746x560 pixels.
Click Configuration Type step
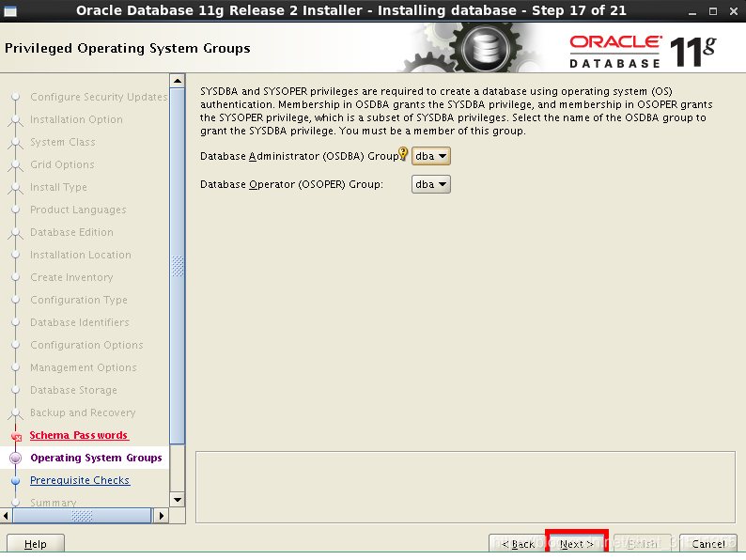[x=79, y=300]
